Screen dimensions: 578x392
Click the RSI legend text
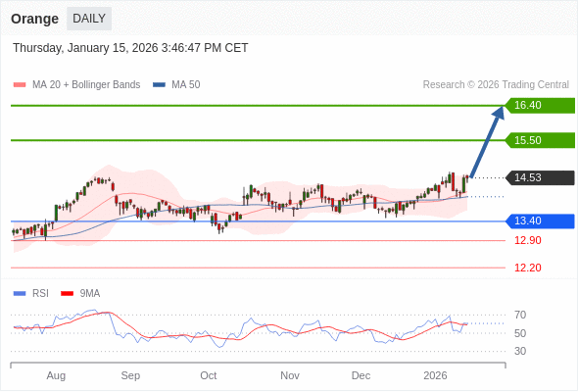coord(40,294)
